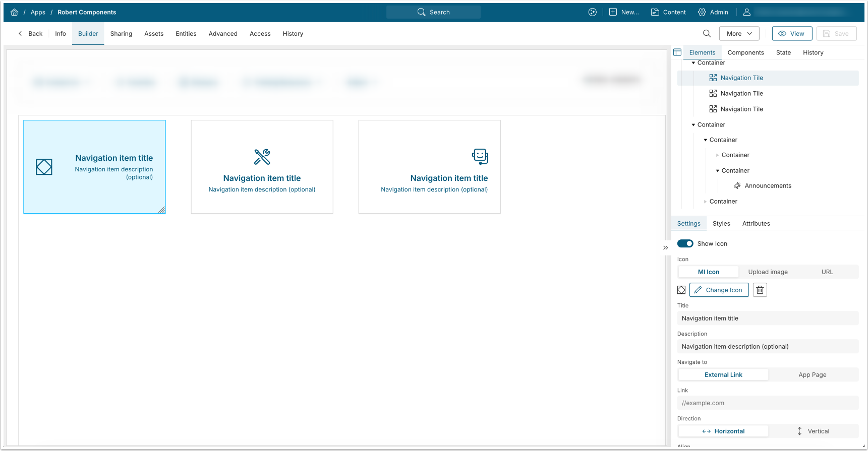Click the current icon preview beside Change Icon

[x=681, y=290]
